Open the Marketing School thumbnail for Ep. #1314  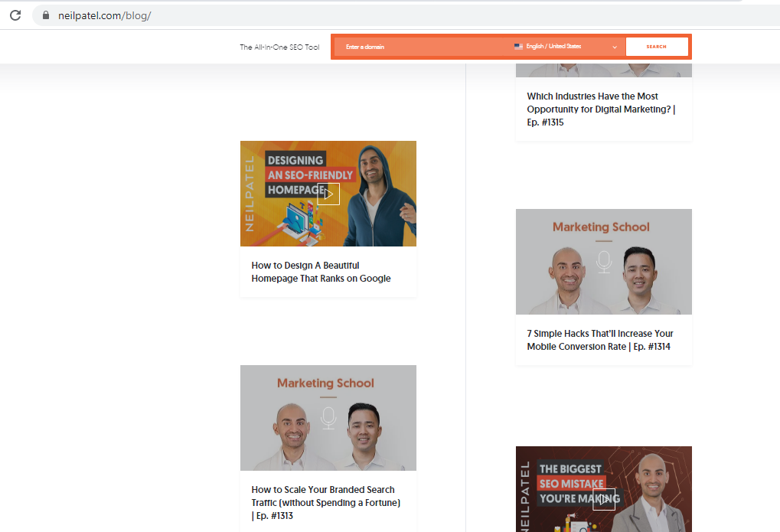pos(604,262)
